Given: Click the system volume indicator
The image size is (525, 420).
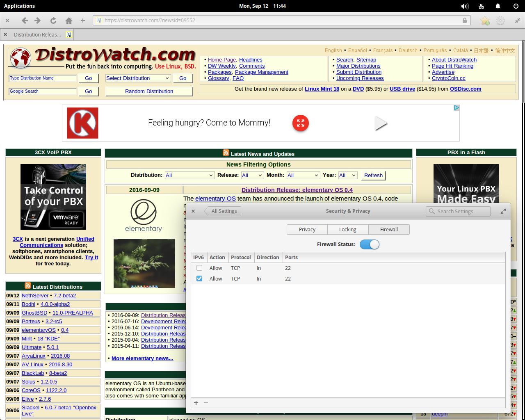Looking at the screenshot, I should pos(465,6).
